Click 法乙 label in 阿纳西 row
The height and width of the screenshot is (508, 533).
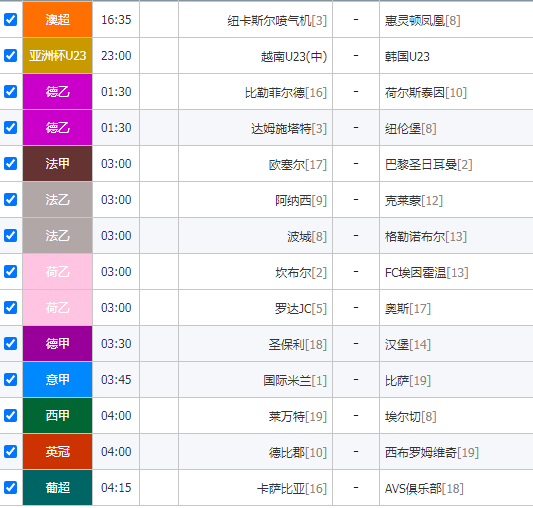pos(57,200)
